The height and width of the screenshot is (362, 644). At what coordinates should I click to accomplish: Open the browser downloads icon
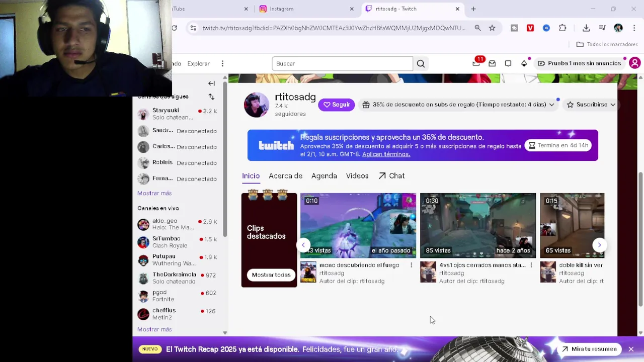click(x=586, y=28)
